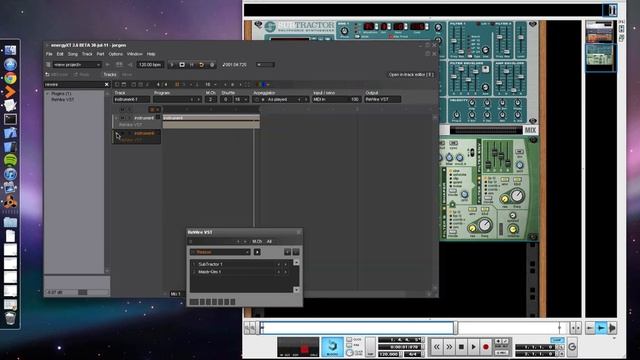Open Google Chrome from the dock
640x360 pixels.
[10, 78]
